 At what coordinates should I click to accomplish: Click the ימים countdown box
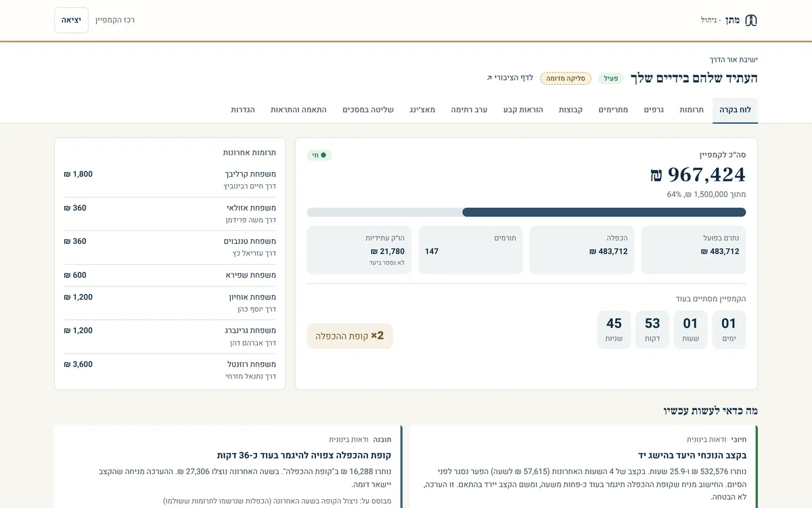729,330
